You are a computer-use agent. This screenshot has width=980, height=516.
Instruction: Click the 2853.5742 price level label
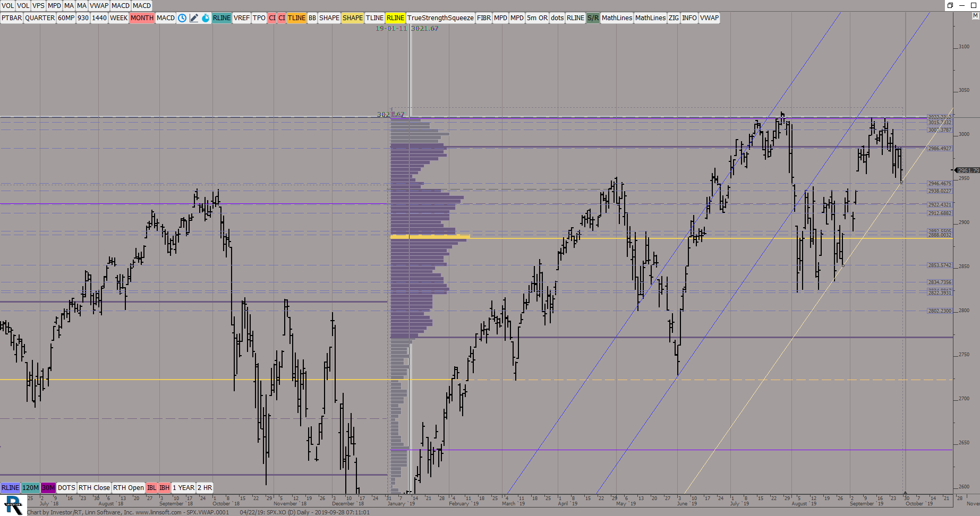pos(940,265)
